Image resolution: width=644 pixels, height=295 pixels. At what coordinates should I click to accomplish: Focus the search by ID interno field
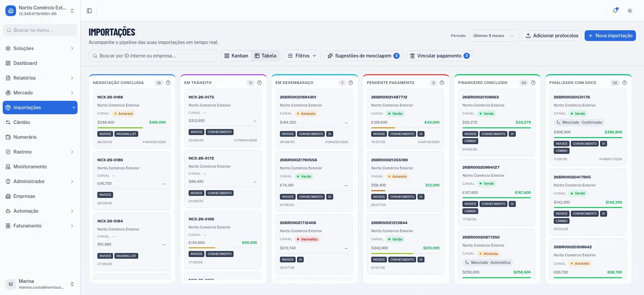(x=153, y=56)
